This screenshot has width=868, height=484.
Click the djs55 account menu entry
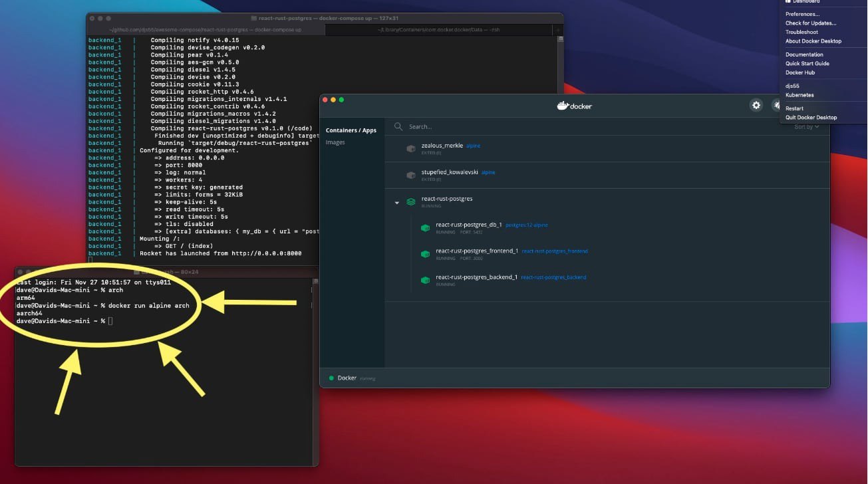tap(792, 86)
